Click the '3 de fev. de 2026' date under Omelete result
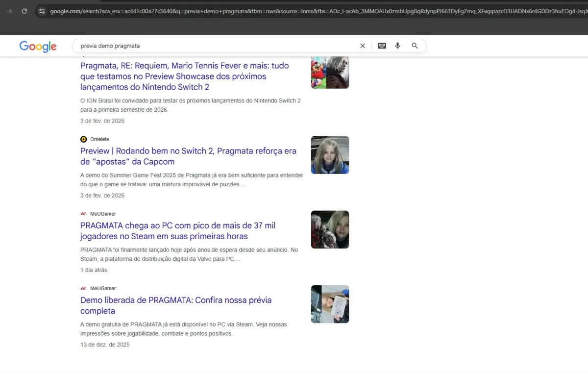This screenshot has height=373, width=588. pyautogui.click(x=102, y=196)
